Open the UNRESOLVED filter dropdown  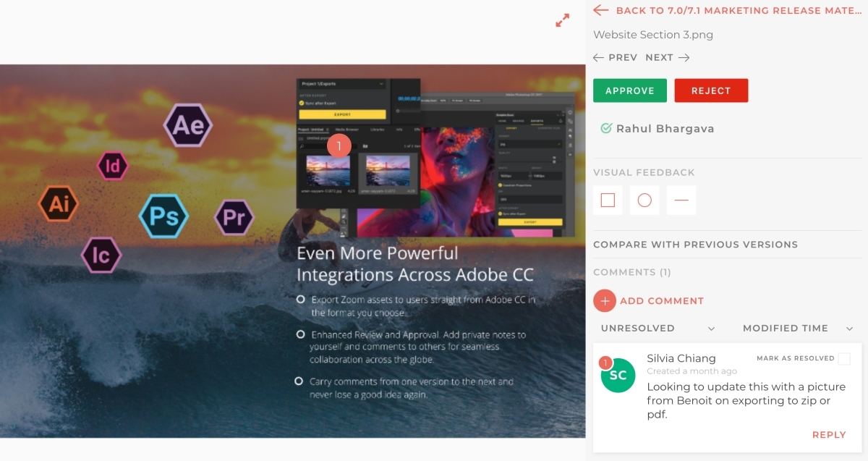pyautogui.click(x=658, y=328)
